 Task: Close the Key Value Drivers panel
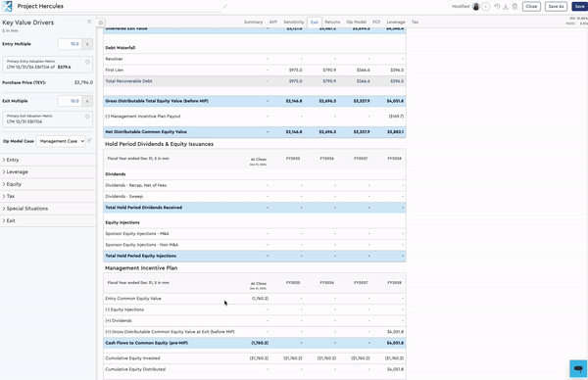(x=89, y=22)
